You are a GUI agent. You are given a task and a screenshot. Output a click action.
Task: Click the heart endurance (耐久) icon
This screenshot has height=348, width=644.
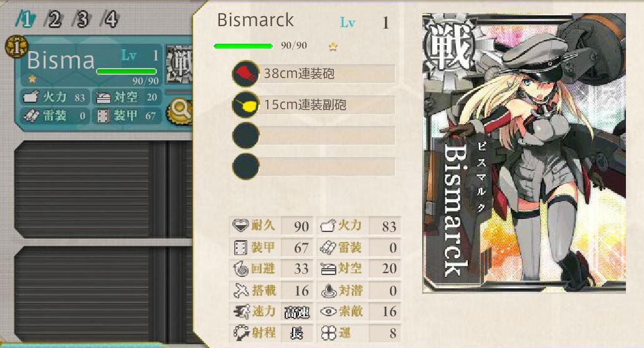pyautogui.click(x=240, y=225)
